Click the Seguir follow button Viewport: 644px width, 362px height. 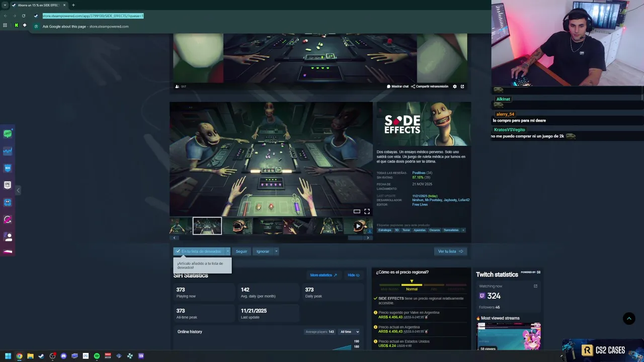242,251
